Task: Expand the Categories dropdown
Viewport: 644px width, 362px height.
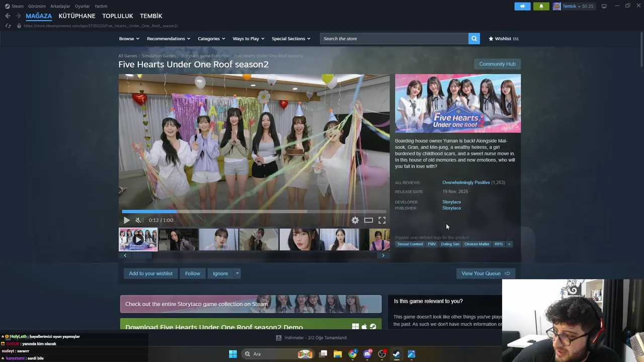Action: tap(211, 39)
